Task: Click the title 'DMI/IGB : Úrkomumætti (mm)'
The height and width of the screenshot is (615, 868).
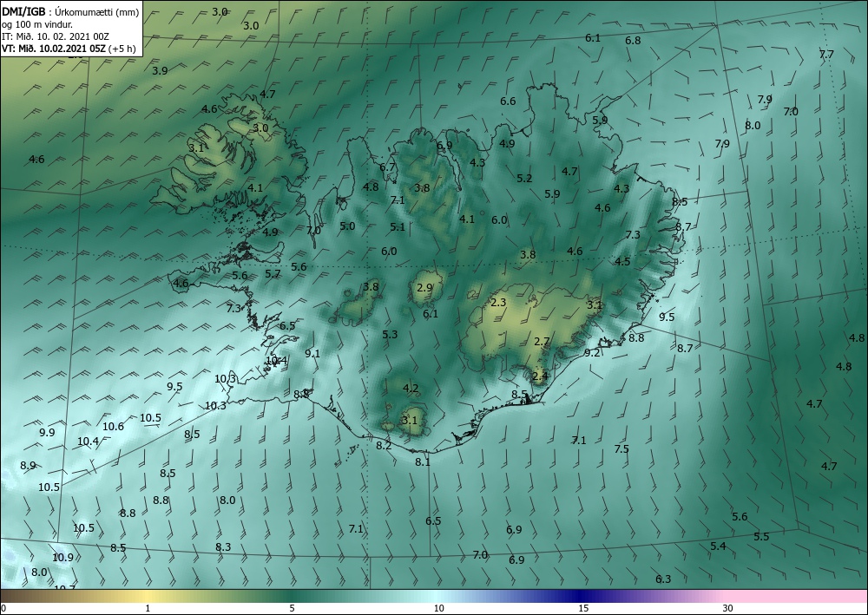Action: (x=70, y=13)
